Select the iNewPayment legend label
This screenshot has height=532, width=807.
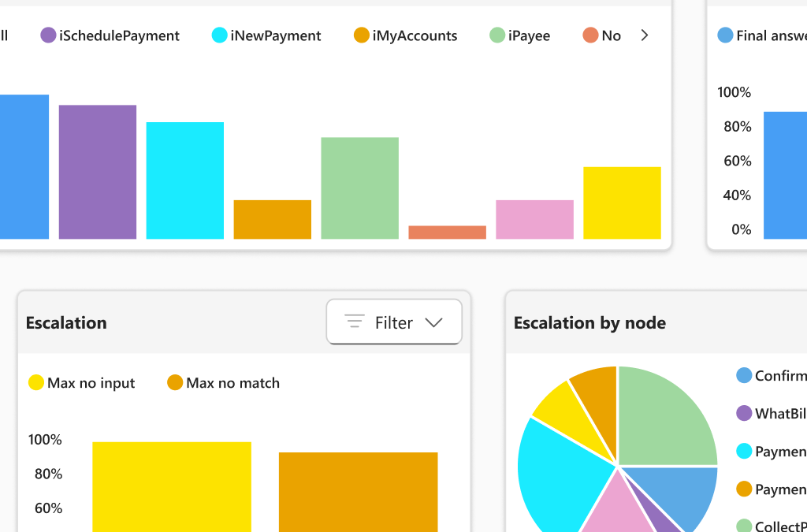(276, 35)
